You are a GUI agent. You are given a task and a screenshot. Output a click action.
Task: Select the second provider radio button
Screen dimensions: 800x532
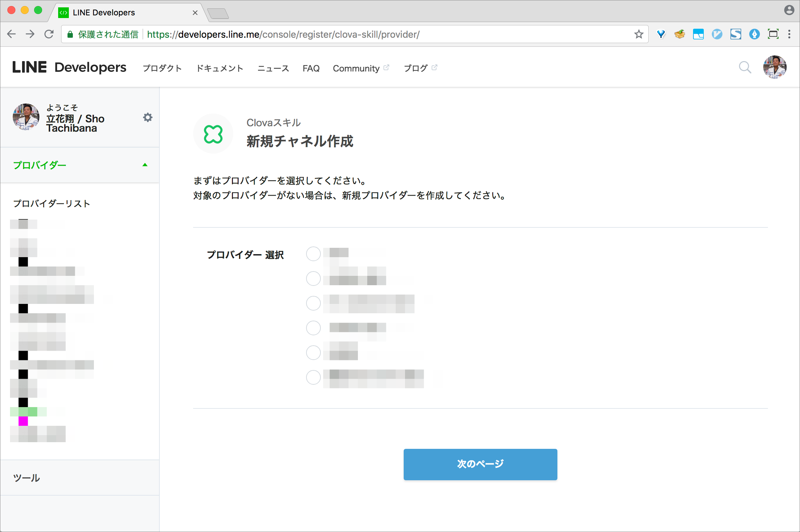(x=313, y=279)
